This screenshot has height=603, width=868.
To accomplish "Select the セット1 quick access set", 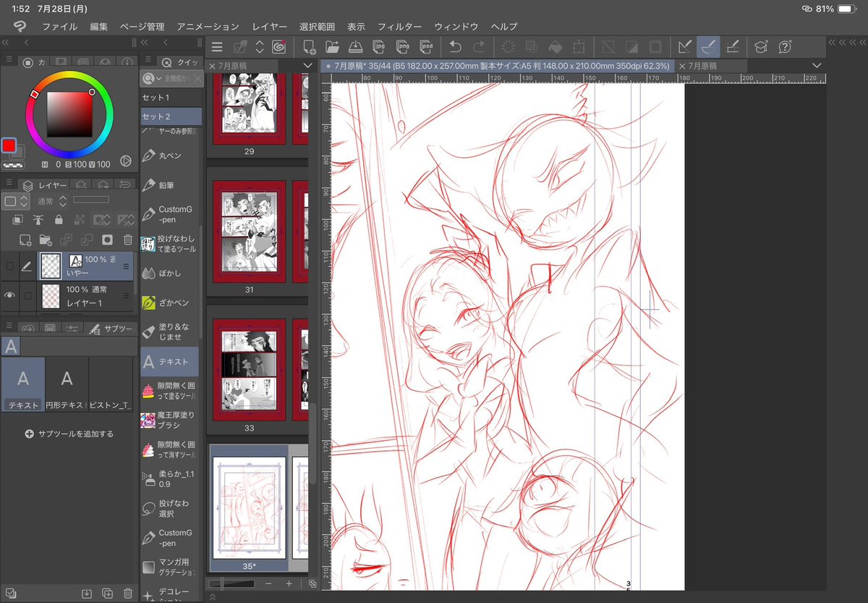I will click(171, 97).
